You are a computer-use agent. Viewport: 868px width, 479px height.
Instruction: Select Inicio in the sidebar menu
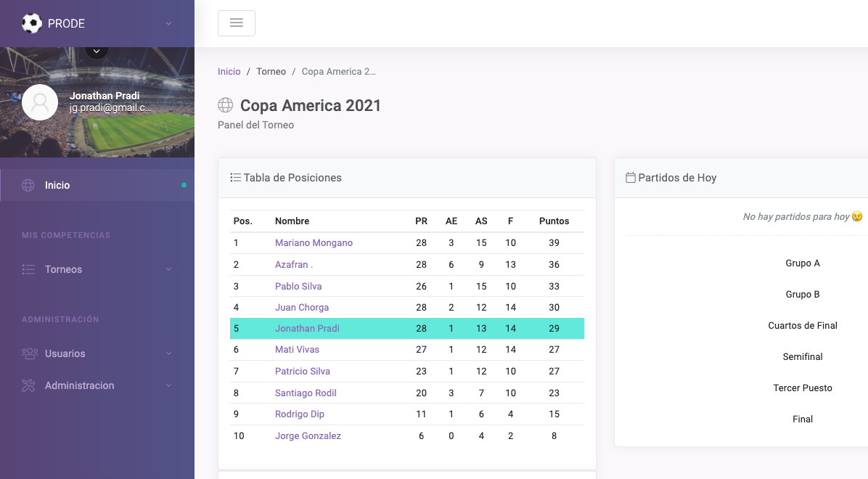tap(57, 185)
